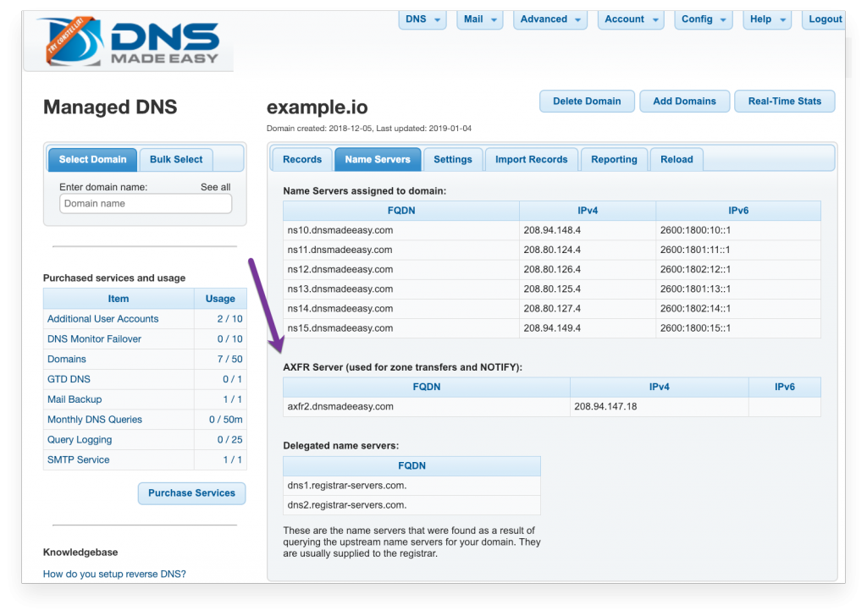This screenshot has width=867, height=616.
Task: Switch to Import Records tab
Action: [532, 160]
